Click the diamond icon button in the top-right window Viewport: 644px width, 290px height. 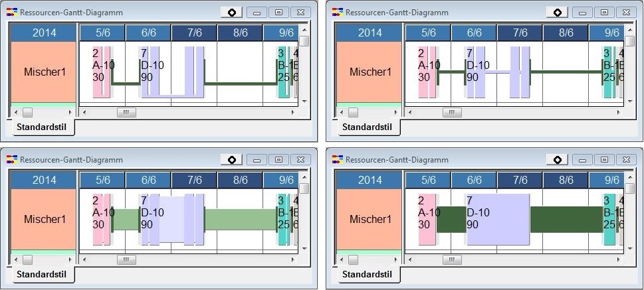point(557,13)
